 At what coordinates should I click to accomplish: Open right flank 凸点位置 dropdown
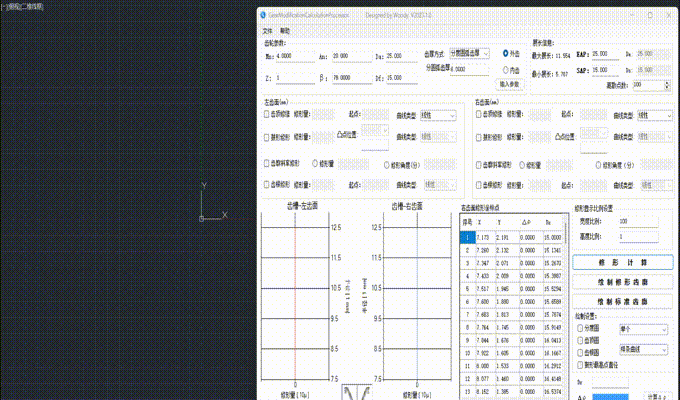594,133
